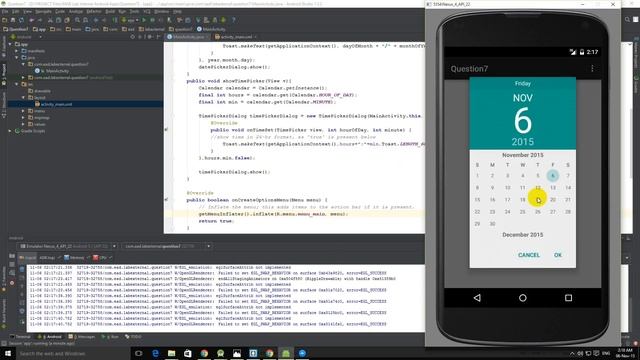Click the Search the web and Windows box
Screen dimensions: 640x360
click(x=73, y=353)
